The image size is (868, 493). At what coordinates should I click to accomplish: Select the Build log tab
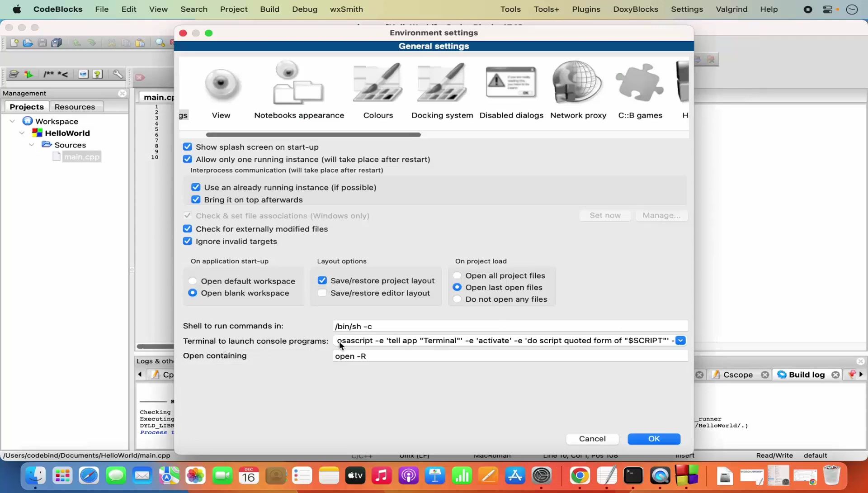(x=807, y=374)
